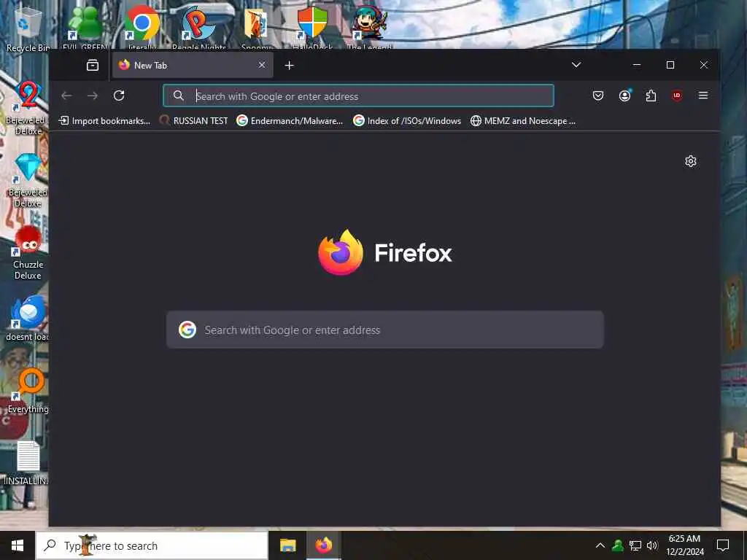Select The Legend desktop shortcut

[x=369, y=28]
